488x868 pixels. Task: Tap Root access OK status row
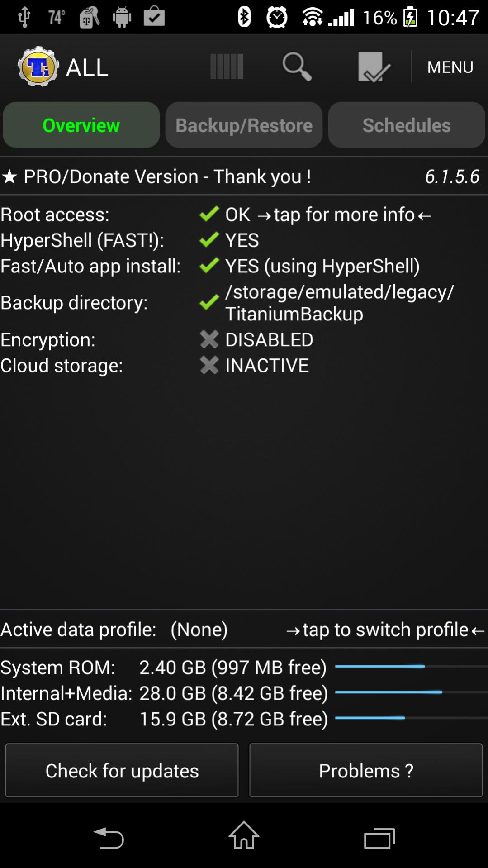244,215
